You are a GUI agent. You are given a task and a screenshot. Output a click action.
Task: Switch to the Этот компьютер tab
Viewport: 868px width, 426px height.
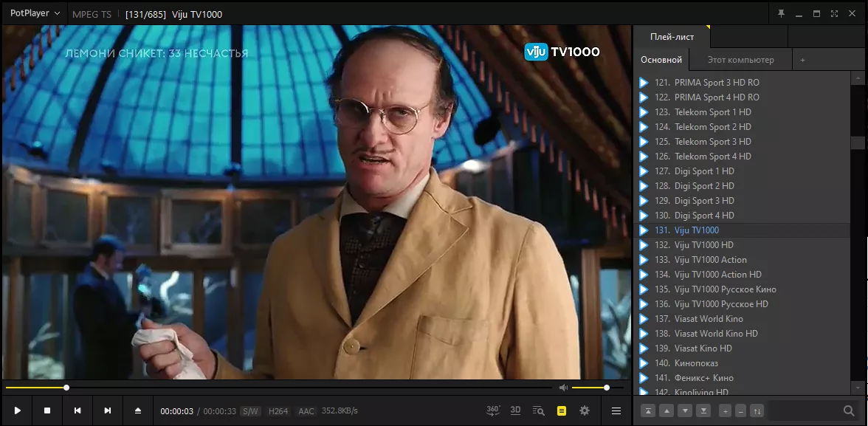pos(741,60)
